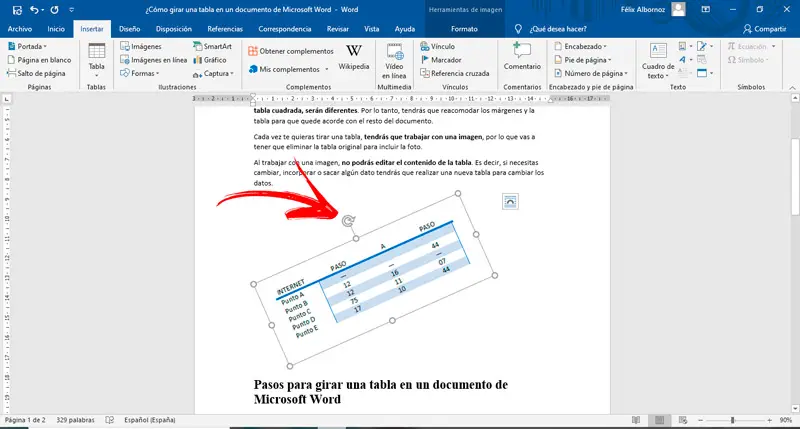This screenshot has height=429, width=800.
Task: Click the scroll down arrow
Action: 795,409
